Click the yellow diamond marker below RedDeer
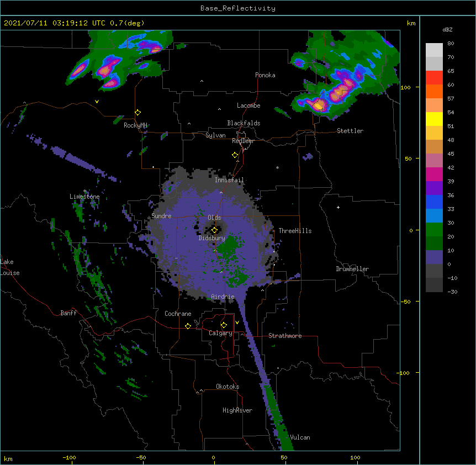This screenshot has width=476, height=465. [235, 155]
